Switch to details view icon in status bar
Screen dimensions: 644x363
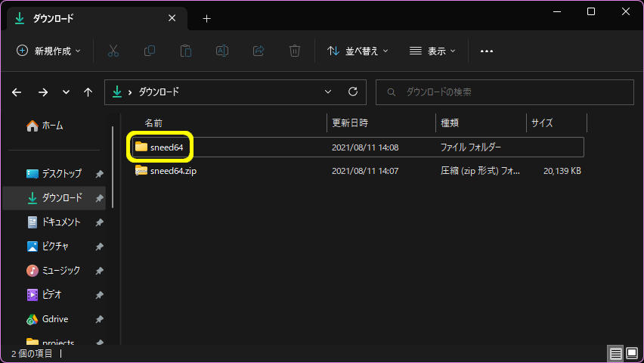pos(615,353)
